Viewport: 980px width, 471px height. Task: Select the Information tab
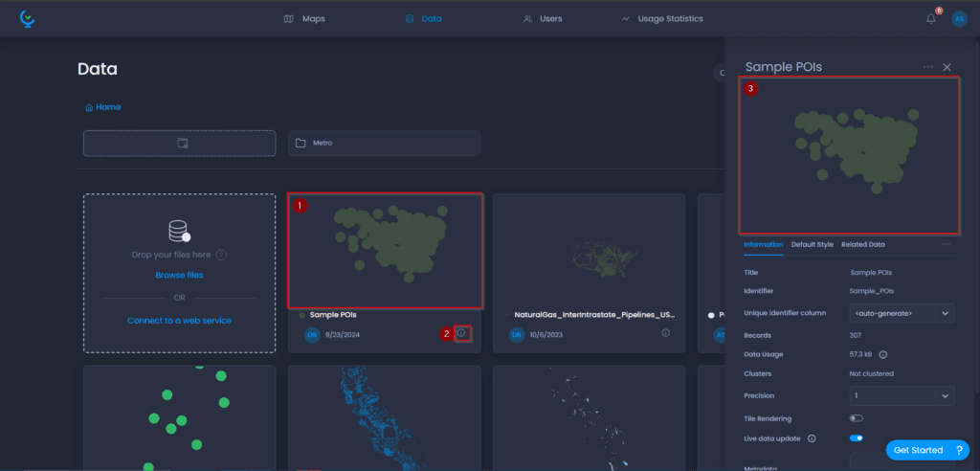coord(763,244)
